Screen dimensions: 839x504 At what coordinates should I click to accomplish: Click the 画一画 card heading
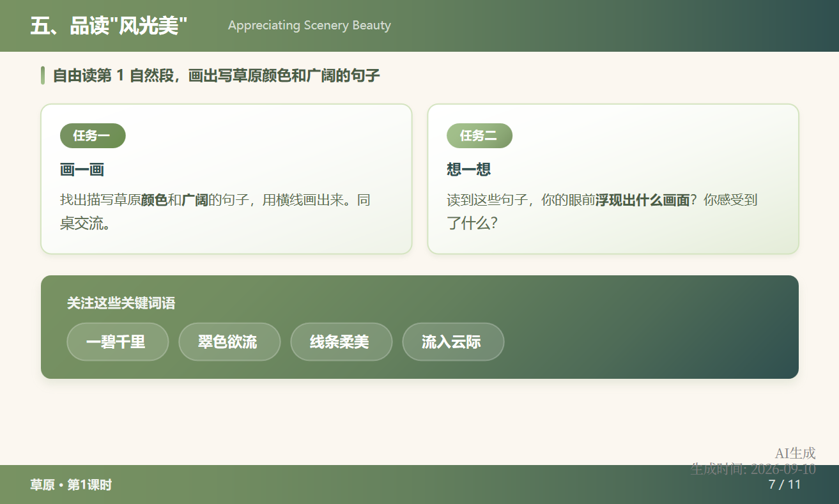[82, 170]
